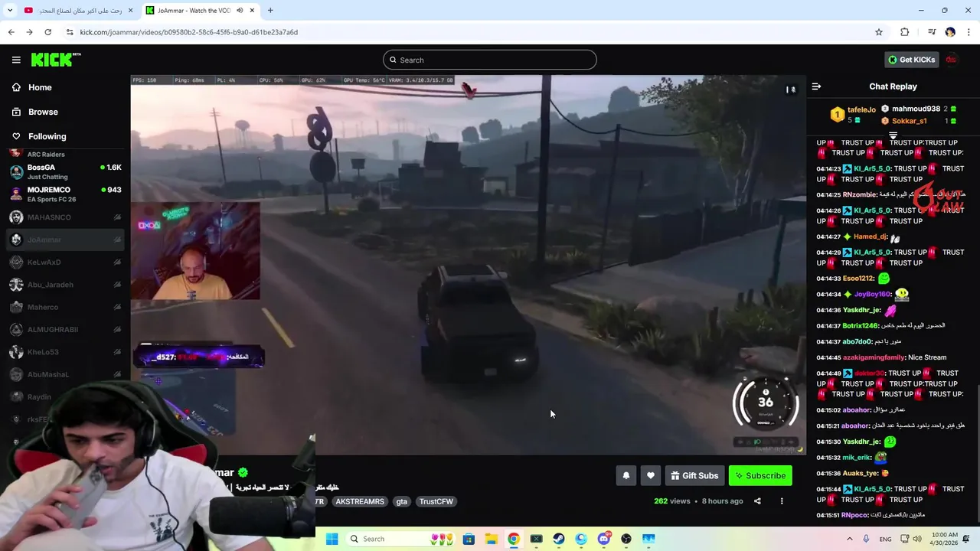Open BossGA channel in sidebar
This screenshot has width=980, height=551.
[65, 171]
